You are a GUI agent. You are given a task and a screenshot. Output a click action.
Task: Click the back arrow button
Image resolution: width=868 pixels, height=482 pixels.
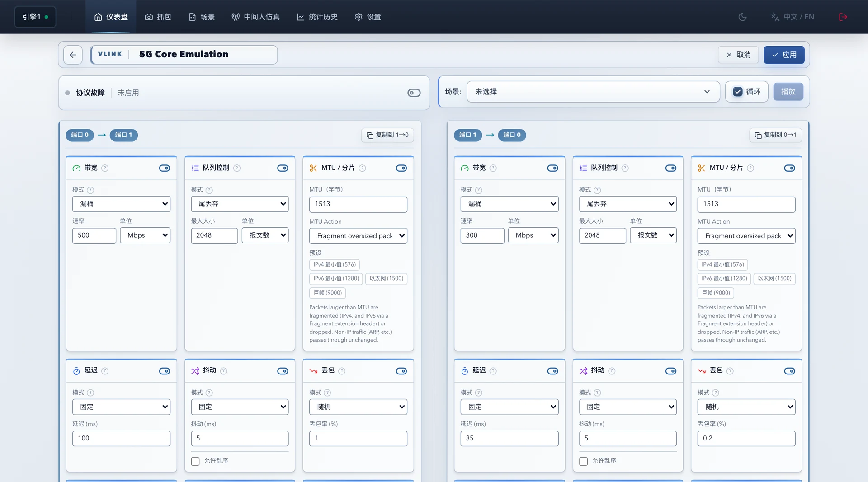point(73,55)
